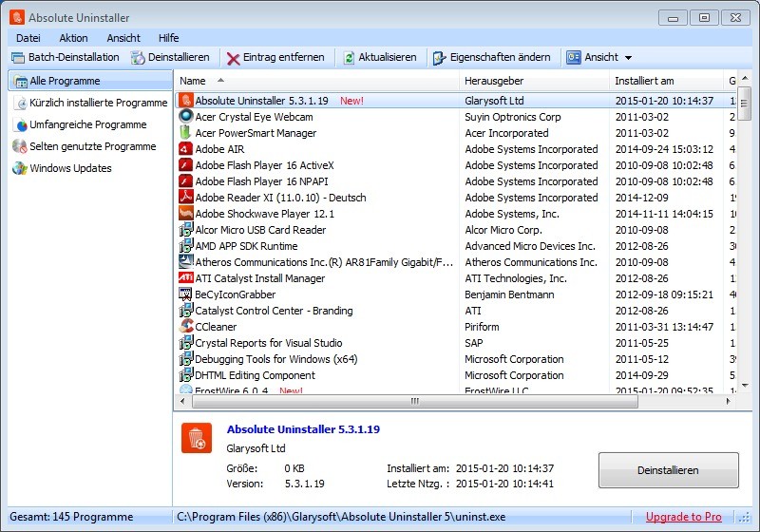This screenshot has width=760, height=532.
Task: Click the green Aktualisieren refresh icon
Action: pos(349,58)
